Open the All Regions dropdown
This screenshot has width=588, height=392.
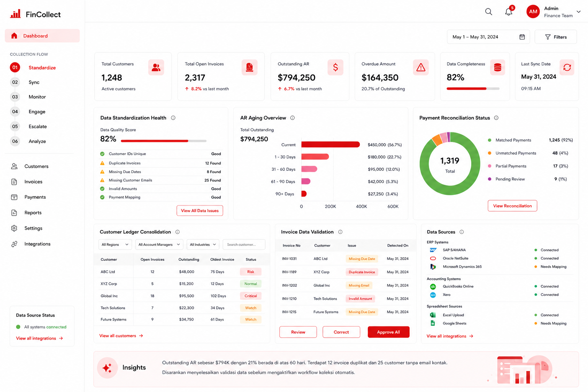tap(115, 245)
